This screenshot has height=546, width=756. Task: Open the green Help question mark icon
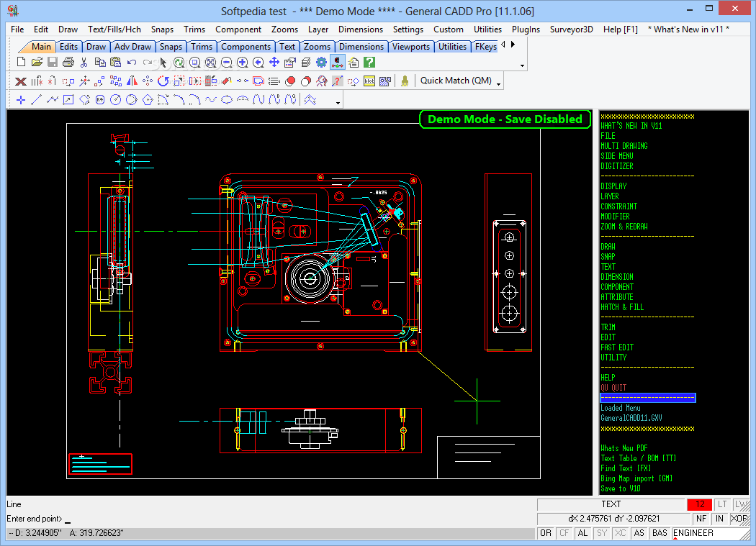click(x=369, y=62)
